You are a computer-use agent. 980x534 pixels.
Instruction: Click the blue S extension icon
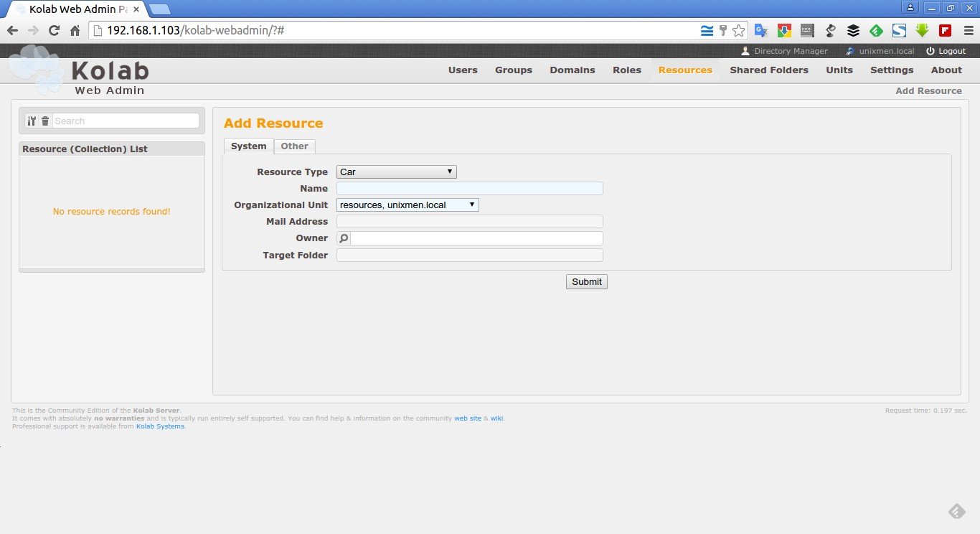(x=899, y=31)
